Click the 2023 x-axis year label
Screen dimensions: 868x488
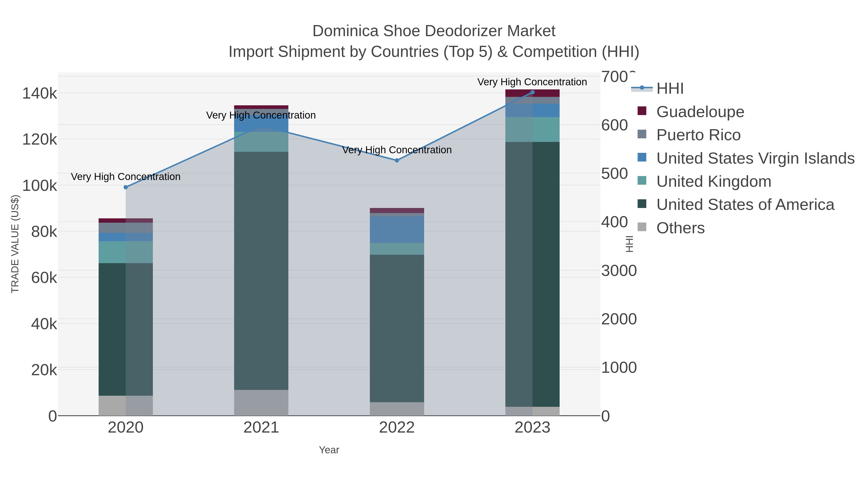point(532,428)
